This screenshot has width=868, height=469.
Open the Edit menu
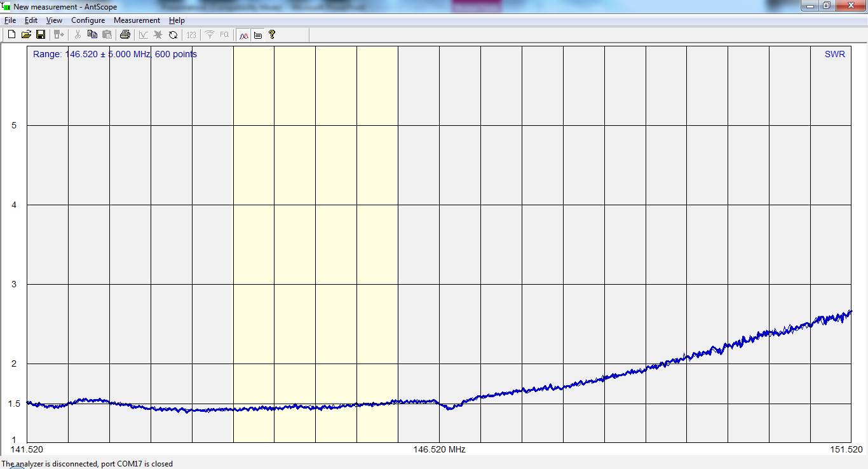pos(31,20)
